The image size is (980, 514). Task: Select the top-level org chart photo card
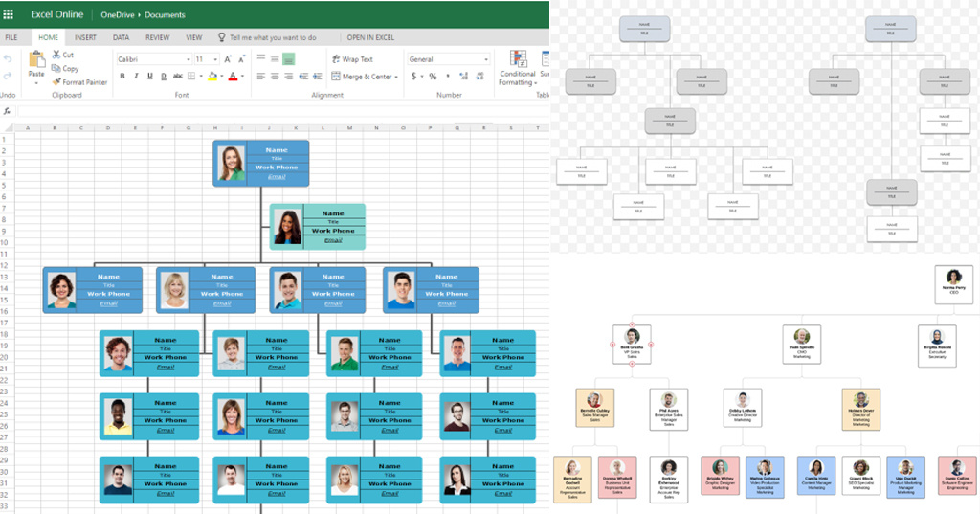pos(260,164)
